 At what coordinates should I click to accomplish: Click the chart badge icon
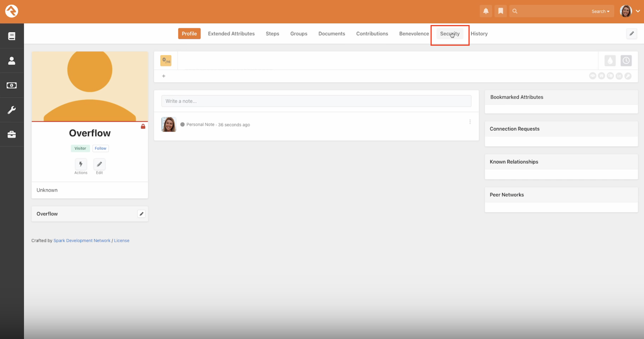619,76
